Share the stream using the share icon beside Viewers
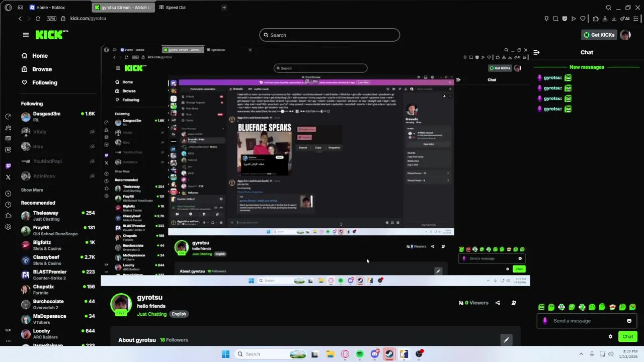This screenshot has width=644, height=362. [498, 303]
